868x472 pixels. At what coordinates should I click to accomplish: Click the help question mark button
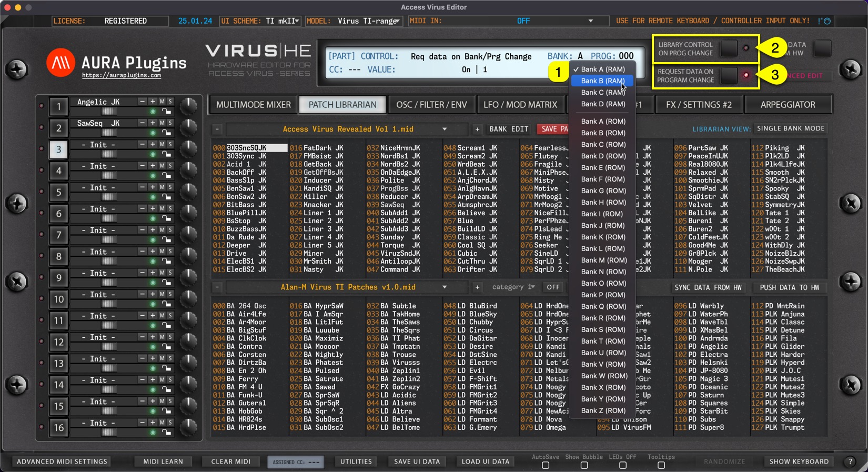pyautogui.click(x=850, y=461)
